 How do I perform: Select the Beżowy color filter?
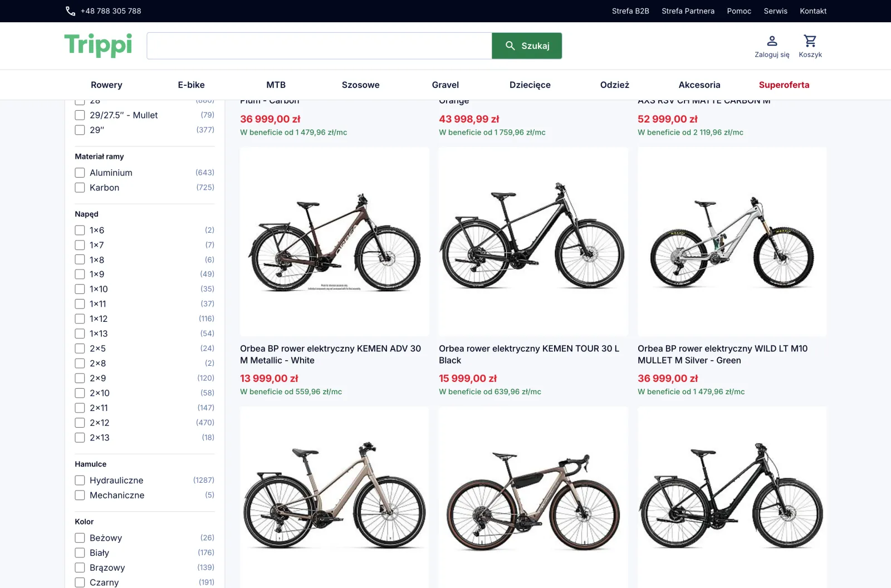coord(80,538)
